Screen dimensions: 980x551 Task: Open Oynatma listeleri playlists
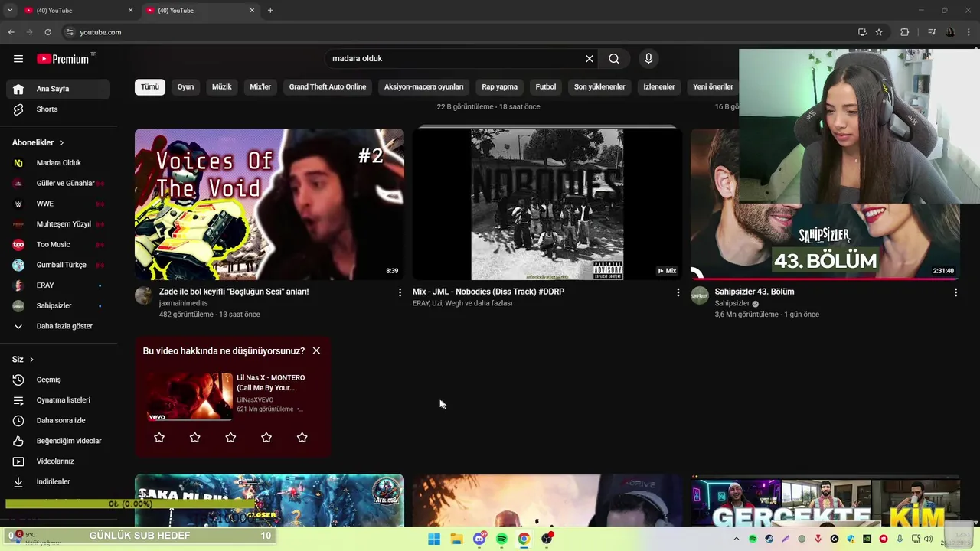(x=58, y=400)
